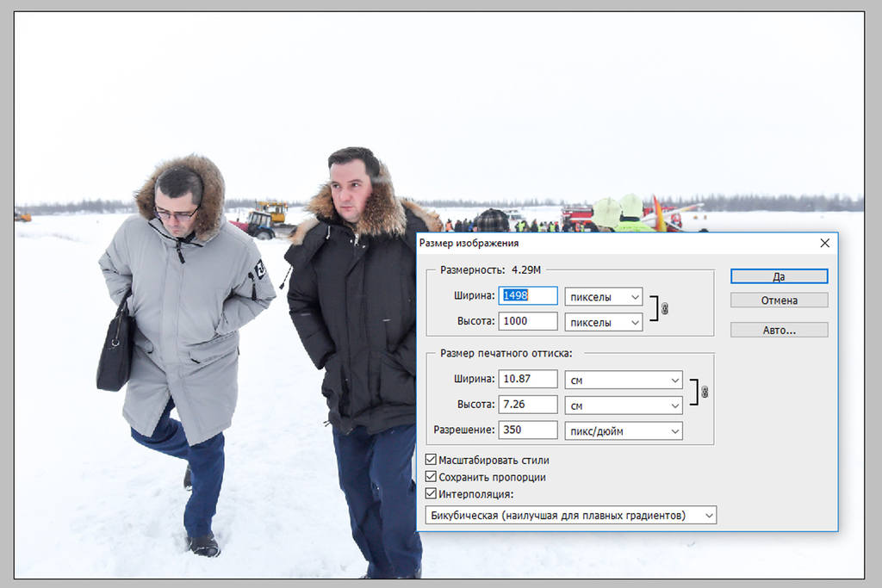Open the print height см dropdown
This screenshot has height=588, width=882.
(624, 405)
